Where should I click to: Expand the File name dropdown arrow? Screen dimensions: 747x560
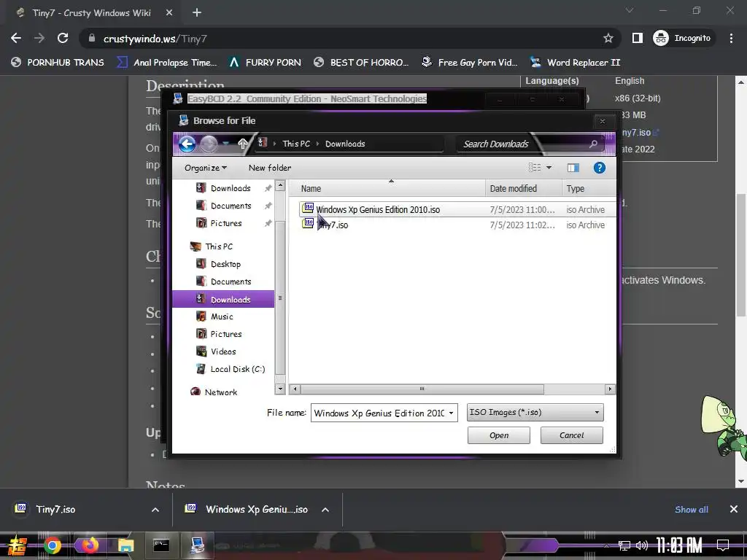click(x=451, y=413)
